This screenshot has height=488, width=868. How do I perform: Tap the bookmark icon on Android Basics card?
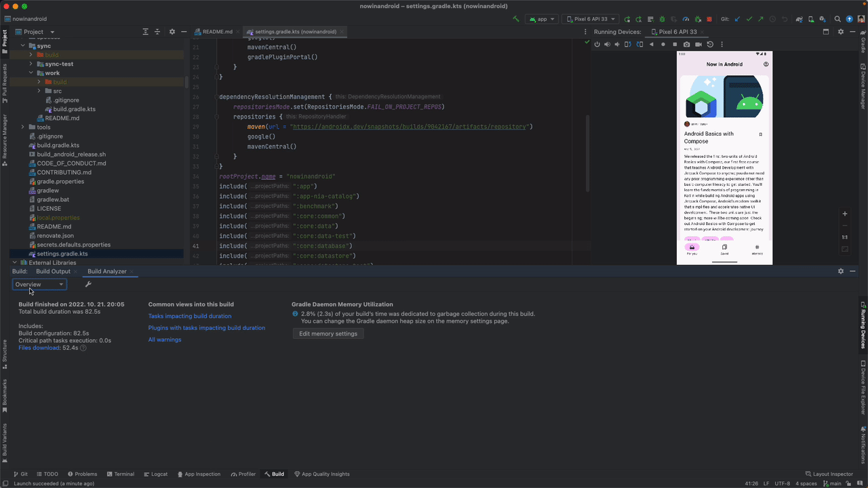click(760, 134)
